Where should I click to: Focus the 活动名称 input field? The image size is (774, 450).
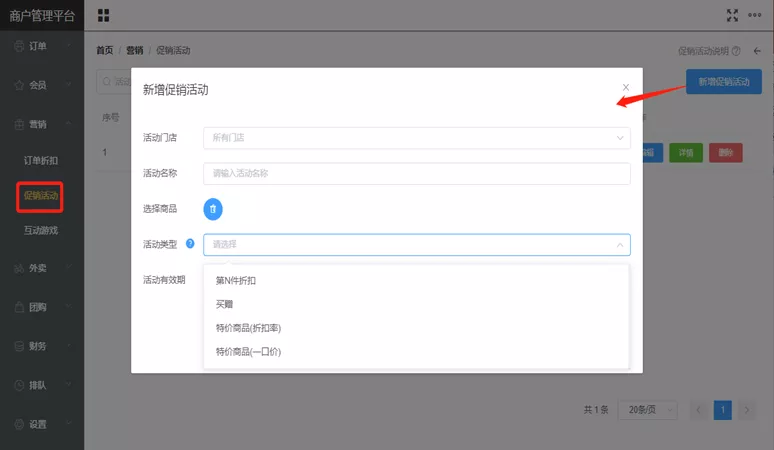(417, 174)
